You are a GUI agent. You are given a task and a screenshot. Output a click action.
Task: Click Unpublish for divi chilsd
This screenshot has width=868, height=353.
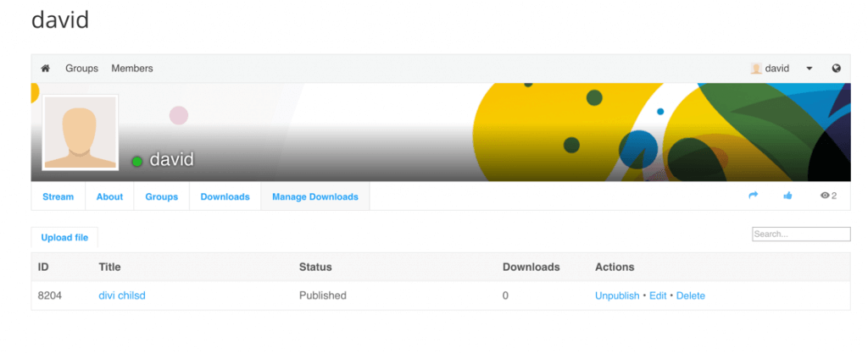617,295
